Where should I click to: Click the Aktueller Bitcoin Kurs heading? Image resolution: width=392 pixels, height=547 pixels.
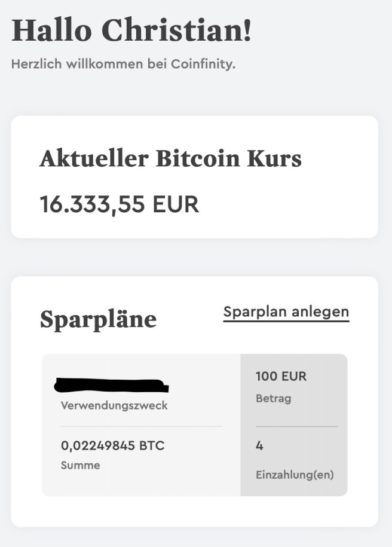tap(170, 159)
